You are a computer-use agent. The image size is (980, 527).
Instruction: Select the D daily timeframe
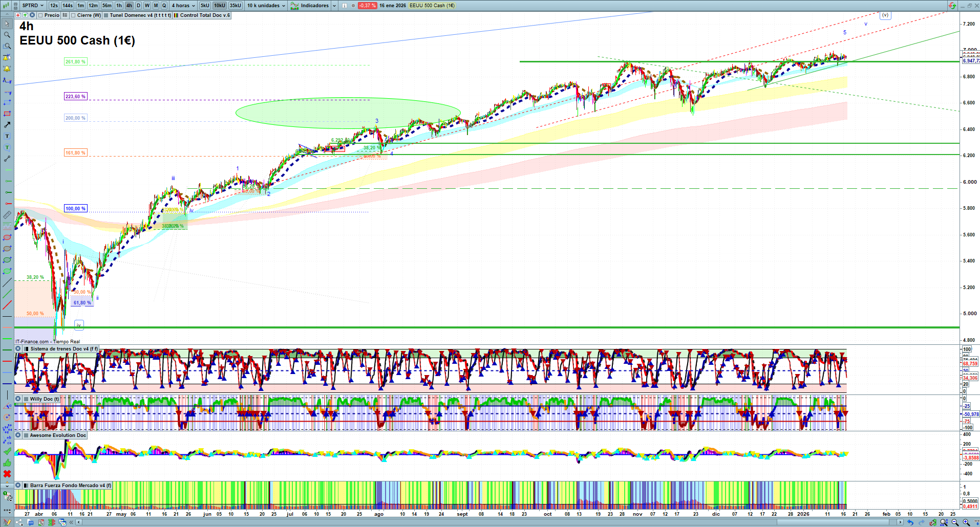coord(138,6)
